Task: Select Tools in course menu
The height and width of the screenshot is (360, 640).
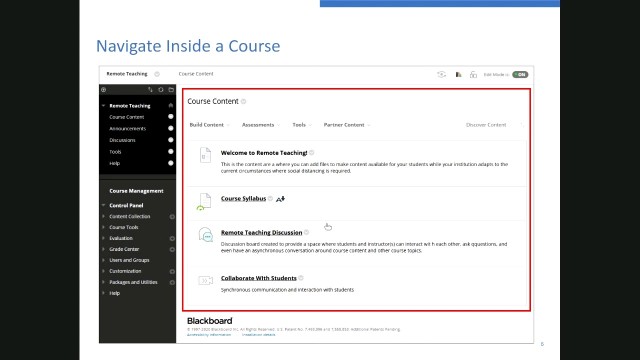Action: pyautogui.click(x=115, y=152)
